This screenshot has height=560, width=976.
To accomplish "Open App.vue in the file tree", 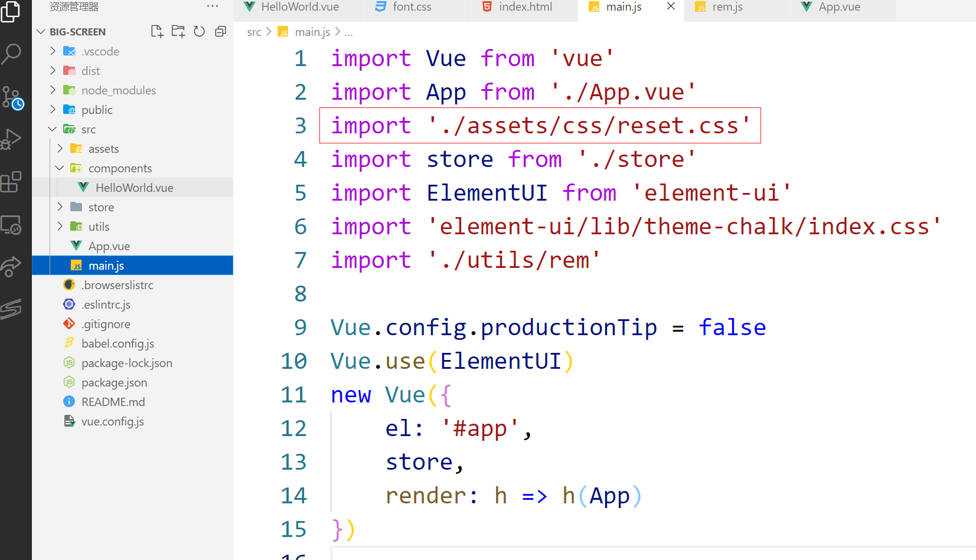I will 133,246.
